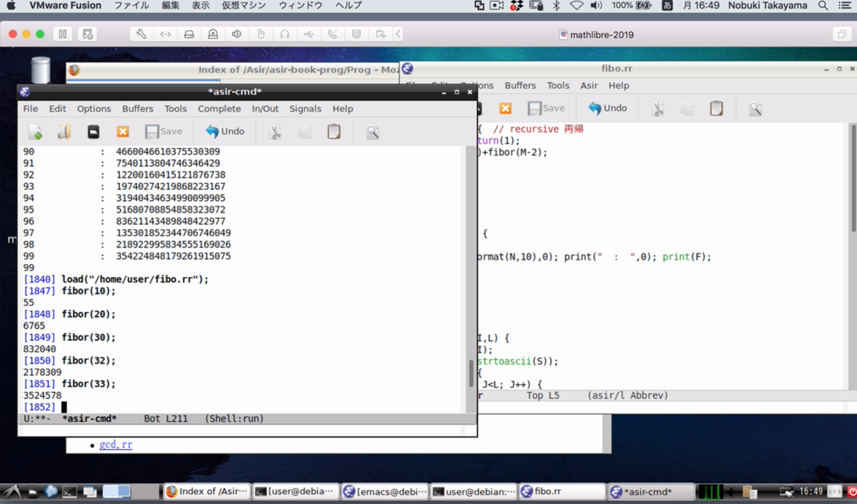The image size is (857, 504).
Task: Click Undo button in fibo.rr toolbar
Action: point(608,108)
